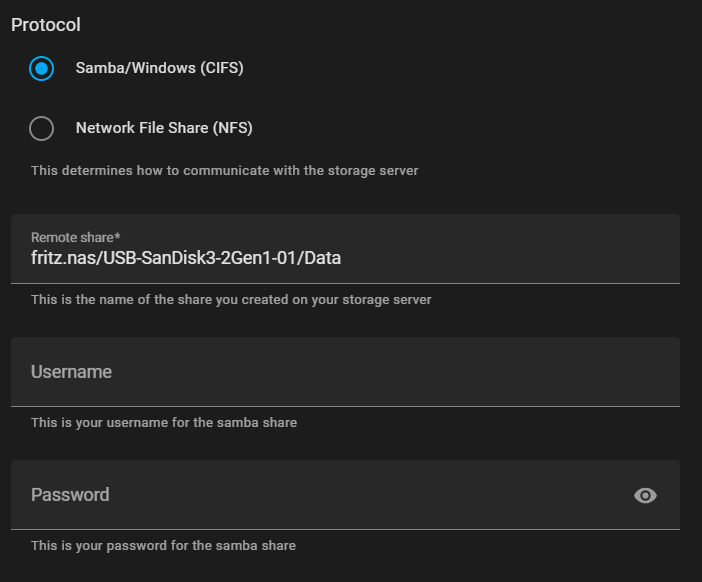This screenshot has width=702, height=582.
Task: Place cursor on "fritz.nas" in the share path
Action: [63, 259]
